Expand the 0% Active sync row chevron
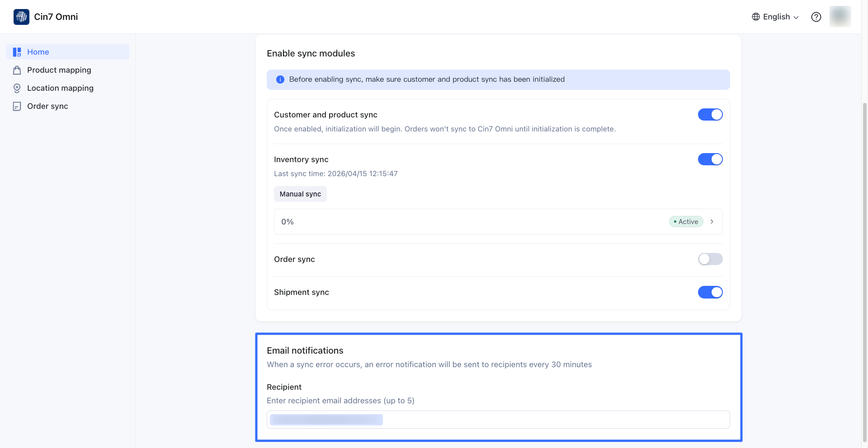Viewport: 868px width, 448px height. (x=712, y=222)
